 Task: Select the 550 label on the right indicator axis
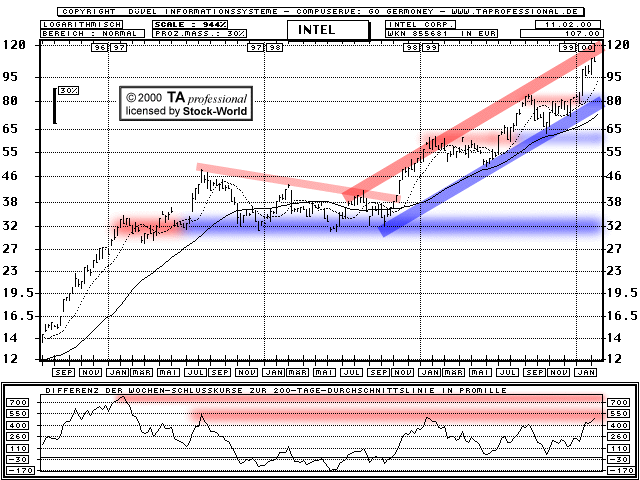click(x=616, y=414)
